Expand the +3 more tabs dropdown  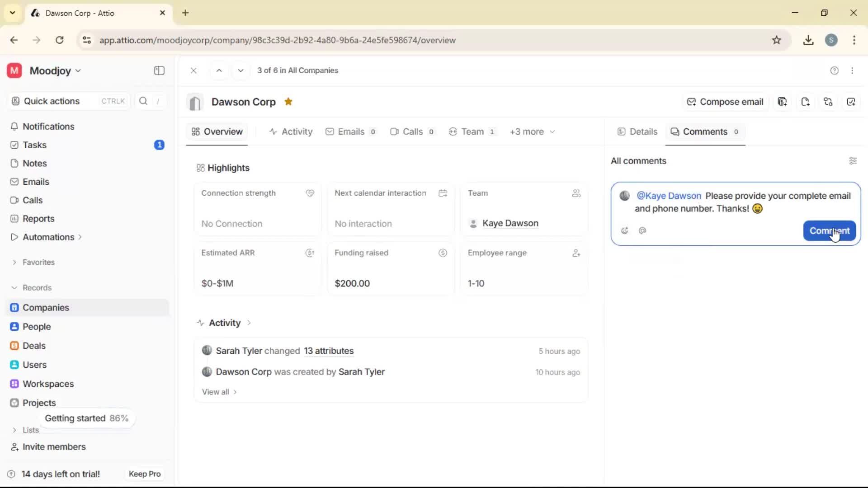(532, 131)
